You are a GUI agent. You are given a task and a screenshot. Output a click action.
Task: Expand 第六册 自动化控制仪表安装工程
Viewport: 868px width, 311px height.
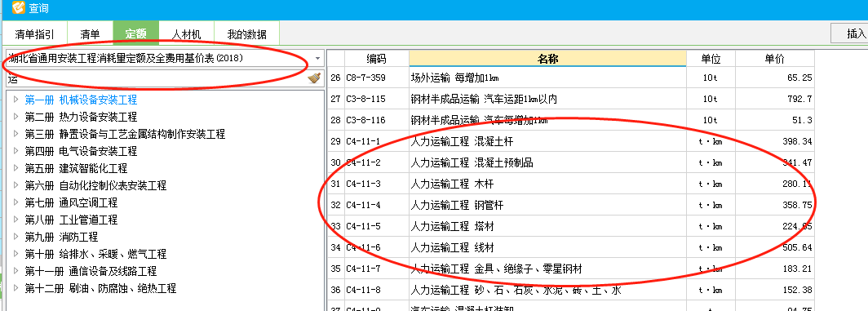pos(16,186)
